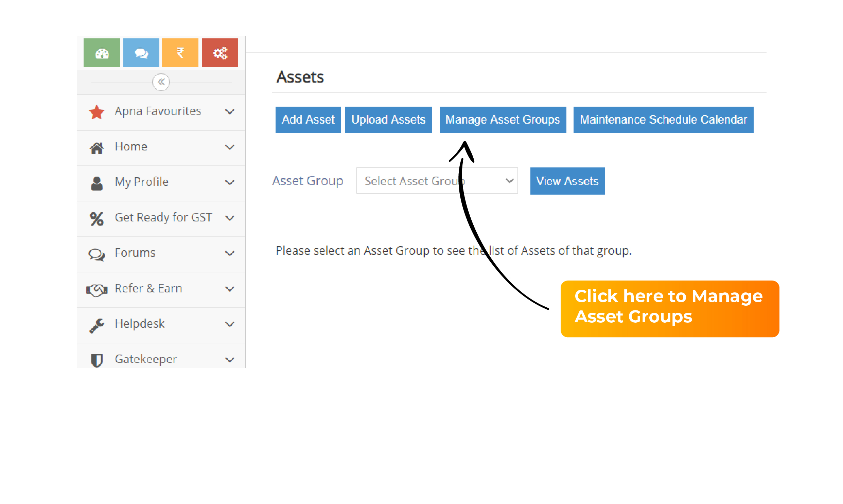Open Maintenance Schedule Calendar
Viewport: 843px width, 504px height.
663,120
